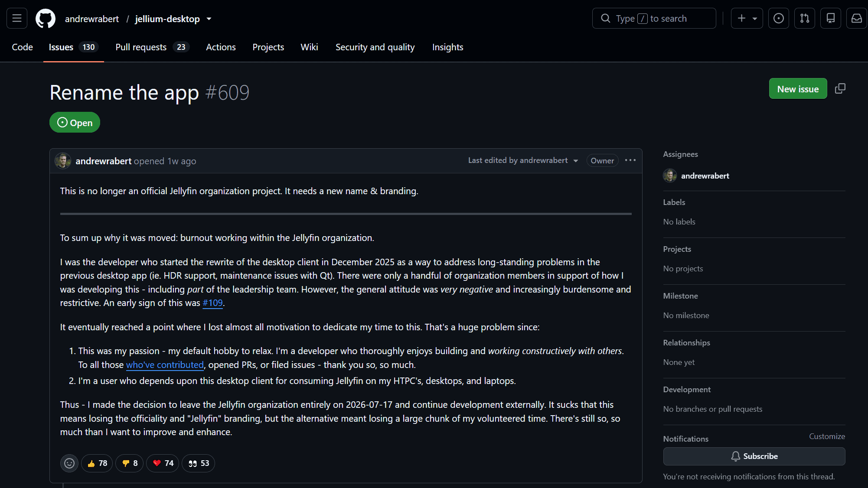Click the Milestone sidebar heading
The image size is (868, 488).
coord(681,296)
